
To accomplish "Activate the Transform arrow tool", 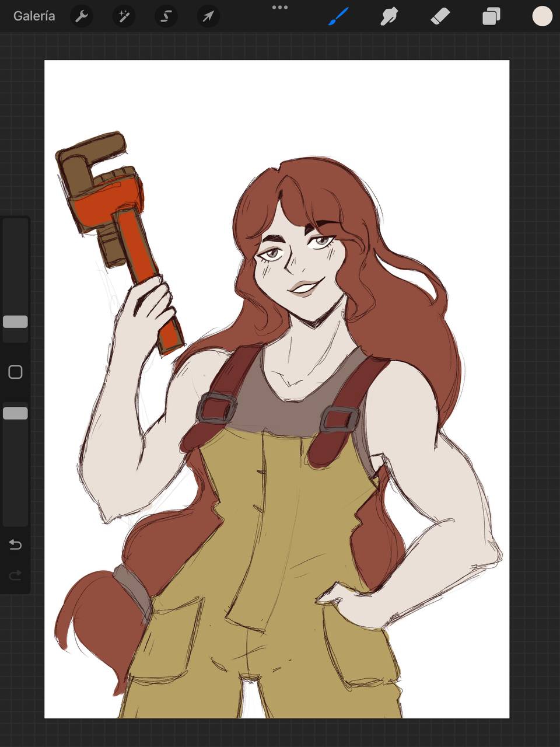I will [208, 16].
